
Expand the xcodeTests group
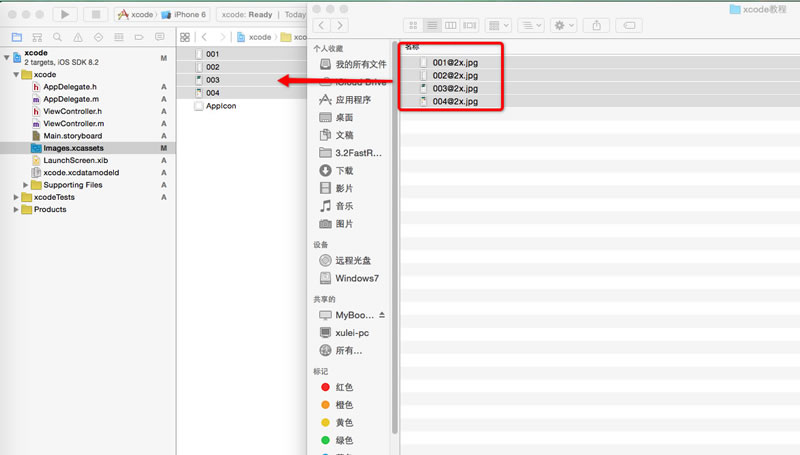pyautogui.click(x=16, y=197)
